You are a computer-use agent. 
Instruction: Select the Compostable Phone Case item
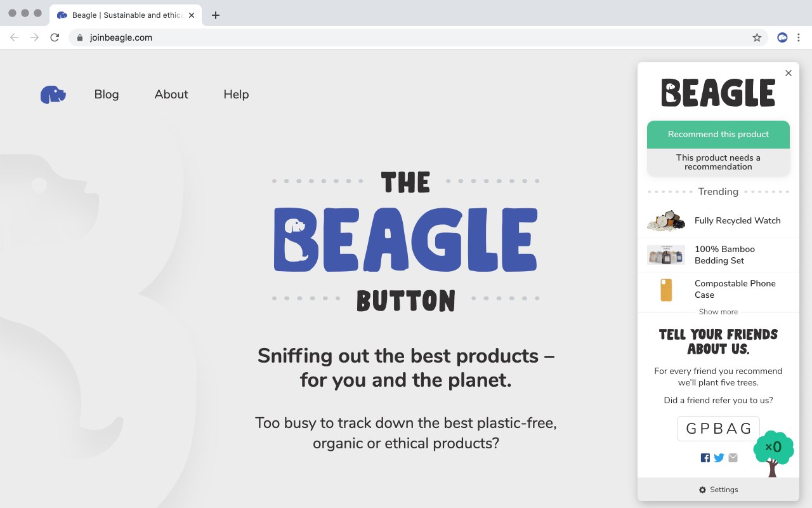point(735,289)
